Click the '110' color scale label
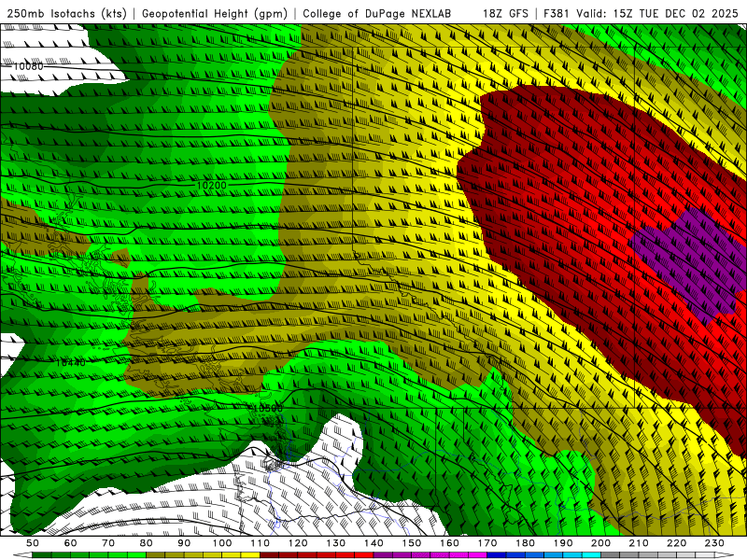This screenshot has width=747, height=560. 261,543
